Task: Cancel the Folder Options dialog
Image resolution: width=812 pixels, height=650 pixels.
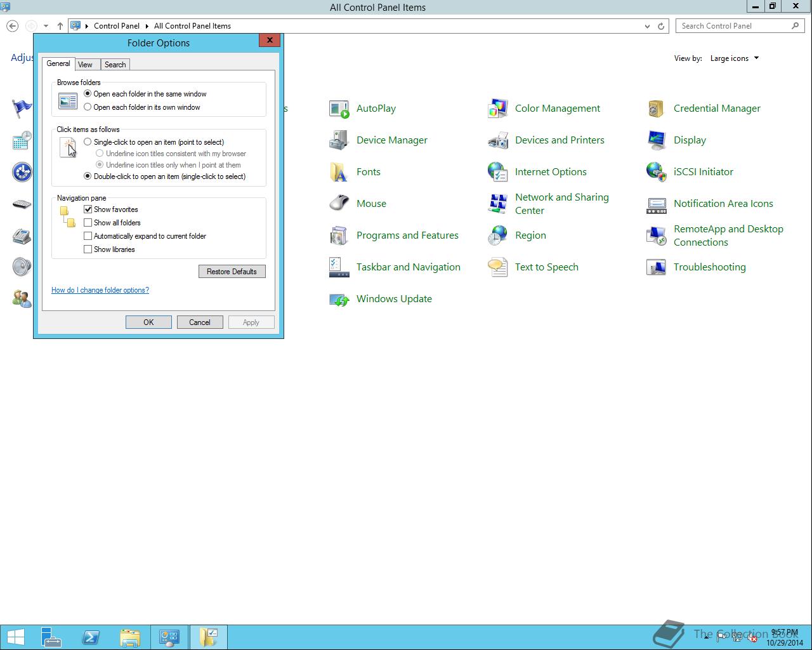Action: click(199, 322)
